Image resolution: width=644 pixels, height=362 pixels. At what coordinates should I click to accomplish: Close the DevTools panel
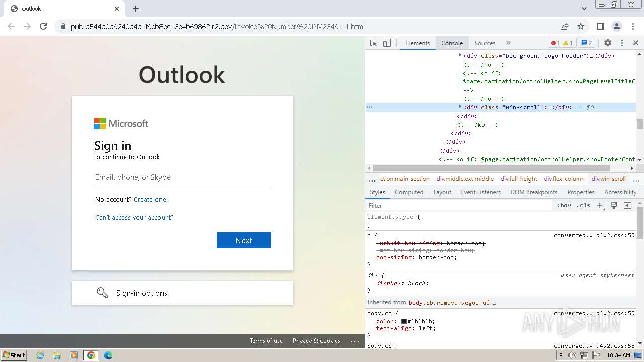(x=635, y=43)
